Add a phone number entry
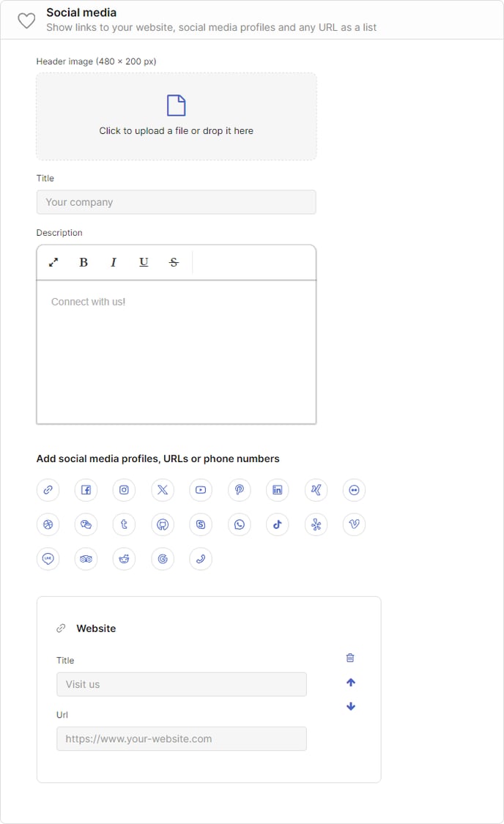This screenshot has height=824, width=504. [201, 559]
